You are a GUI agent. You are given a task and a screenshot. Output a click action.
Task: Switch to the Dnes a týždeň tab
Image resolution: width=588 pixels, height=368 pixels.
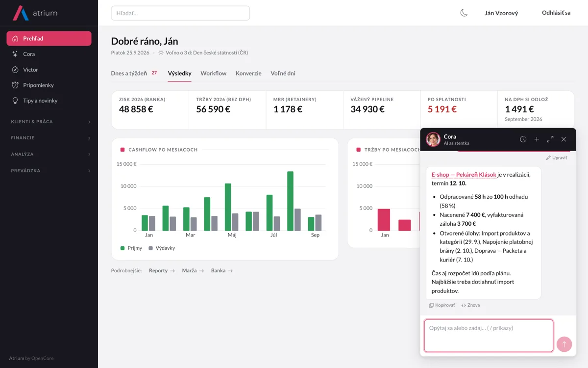(134, 73)
